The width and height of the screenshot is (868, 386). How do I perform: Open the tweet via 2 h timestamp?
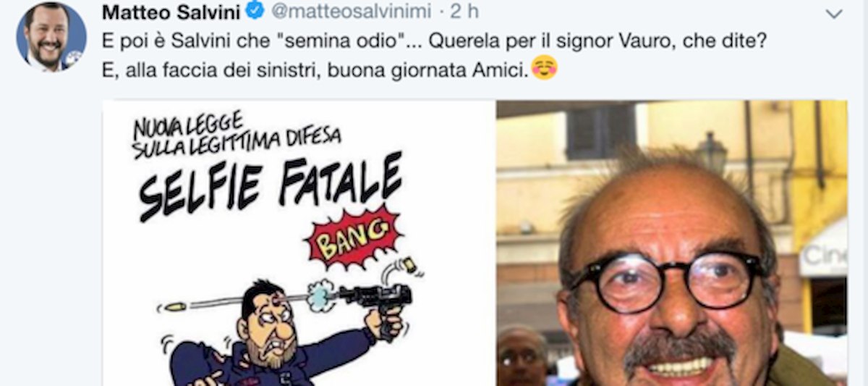464,12
